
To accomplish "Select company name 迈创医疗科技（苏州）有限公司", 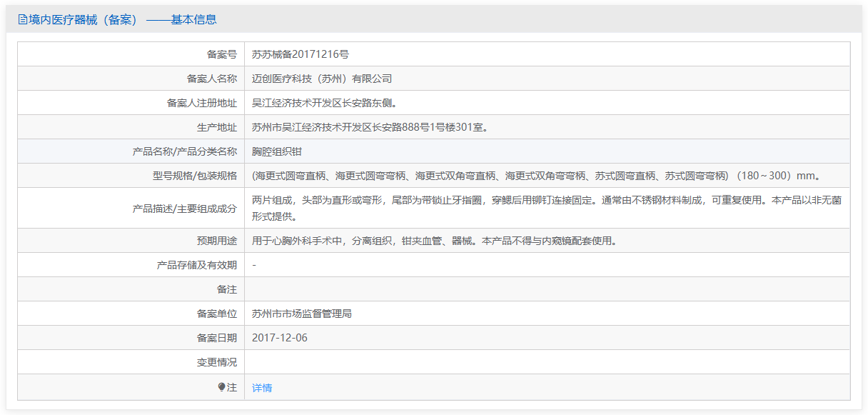I will 322,79.
